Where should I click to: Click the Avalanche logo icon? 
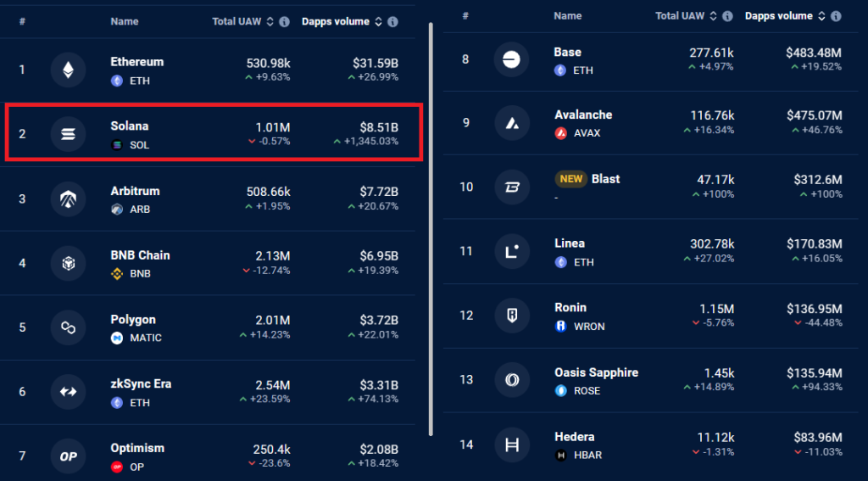(512, 123)
